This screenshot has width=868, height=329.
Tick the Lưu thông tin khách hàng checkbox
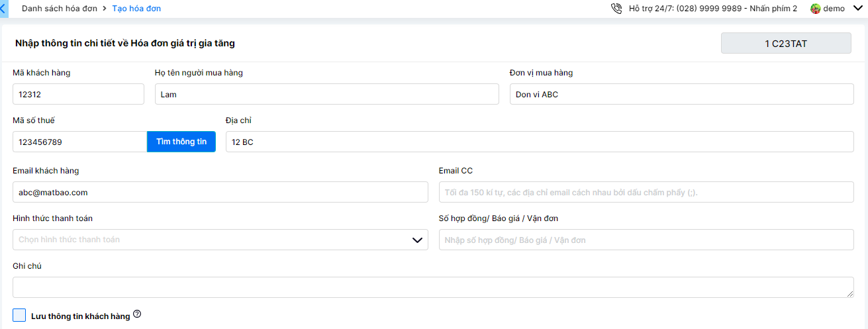click(x=19, y=315)
